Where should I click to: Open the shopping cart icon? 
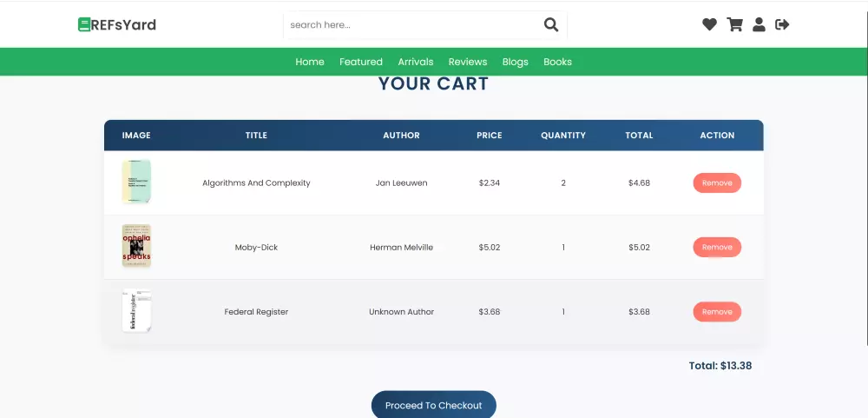(x=734, y=24)
